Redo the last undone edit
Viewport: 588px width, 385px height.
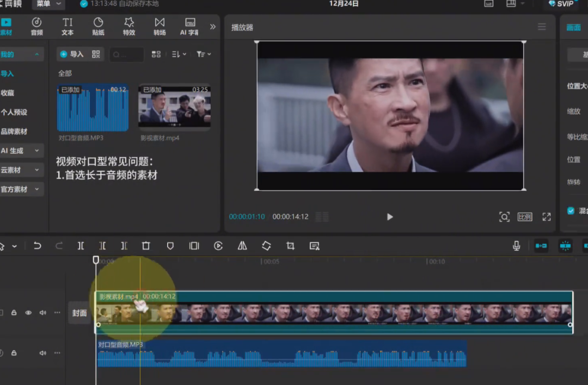(59, 246)
